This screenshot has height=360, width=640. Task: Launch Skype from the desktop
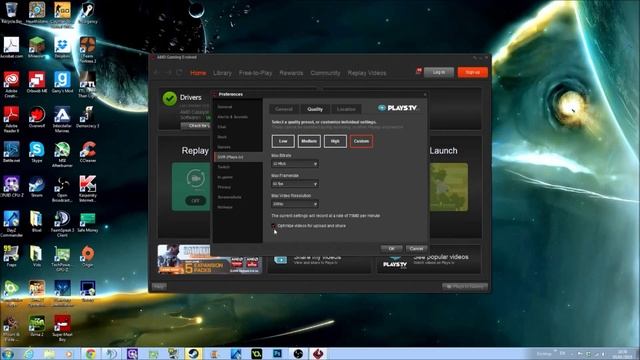37,152
